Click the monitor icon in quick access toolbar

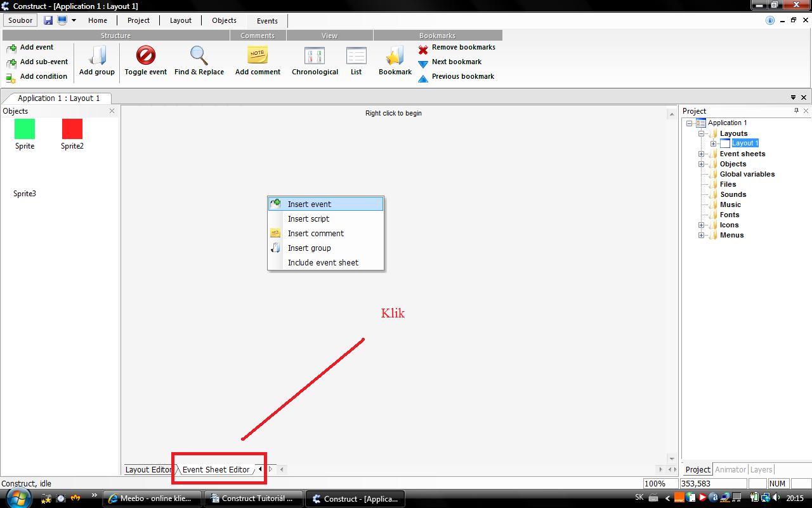click(62, 20)
